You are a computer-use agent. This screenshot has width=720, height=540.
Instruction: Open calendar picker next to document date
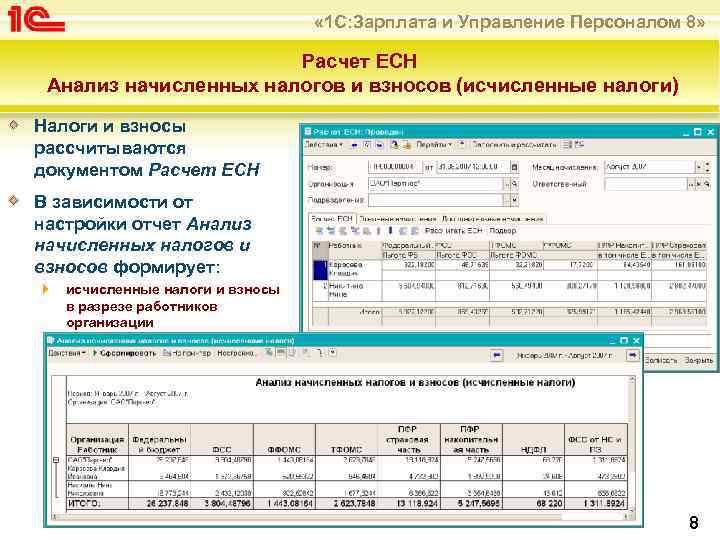514,168
